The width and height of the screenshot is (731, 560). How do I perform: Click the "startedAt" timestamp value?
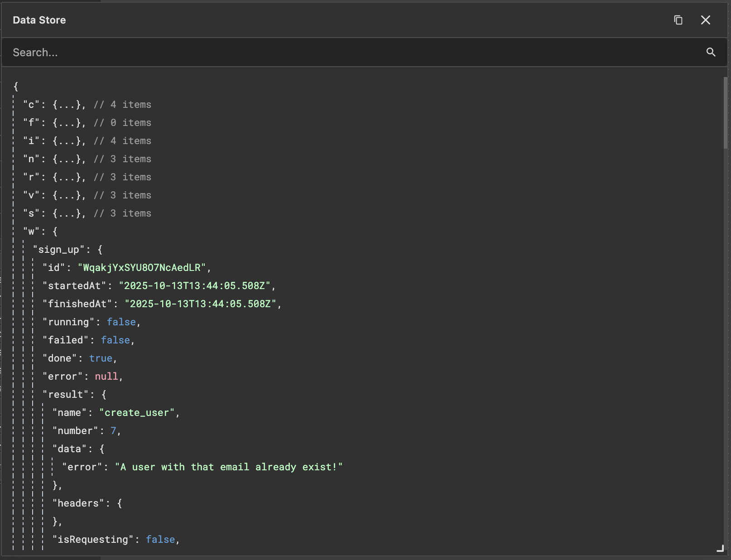[197, 285]
